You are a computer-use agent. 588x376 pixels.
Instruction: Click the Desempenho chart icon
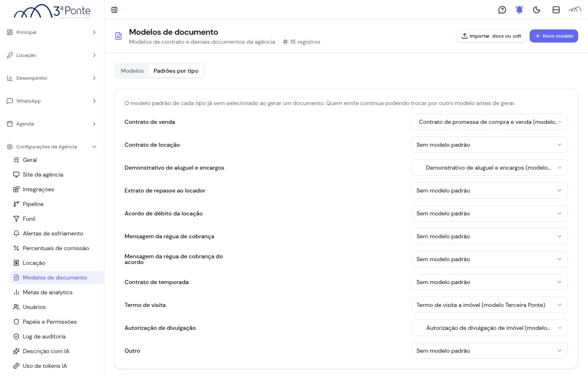[10, 78]
